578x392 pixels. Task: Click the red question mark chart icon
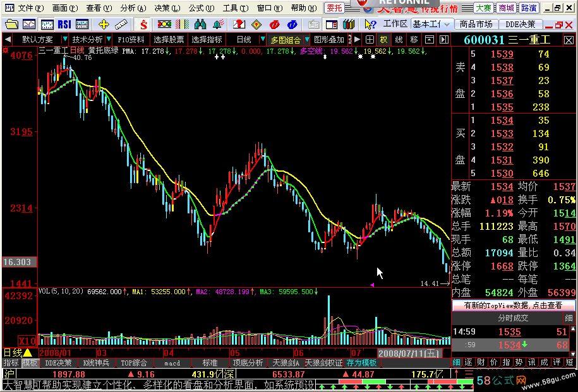[x=239, y=25]
